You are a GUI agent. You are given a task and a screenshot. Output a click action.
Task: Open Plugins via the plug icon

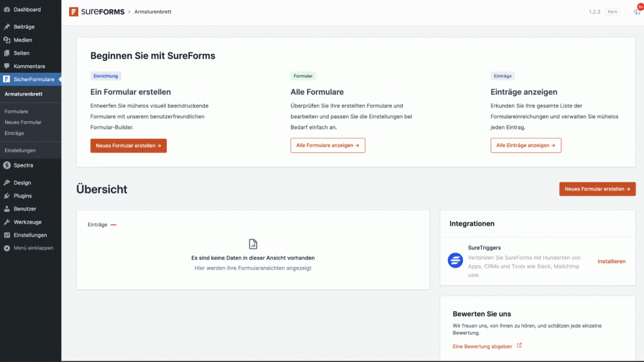[x=8, y=195]
